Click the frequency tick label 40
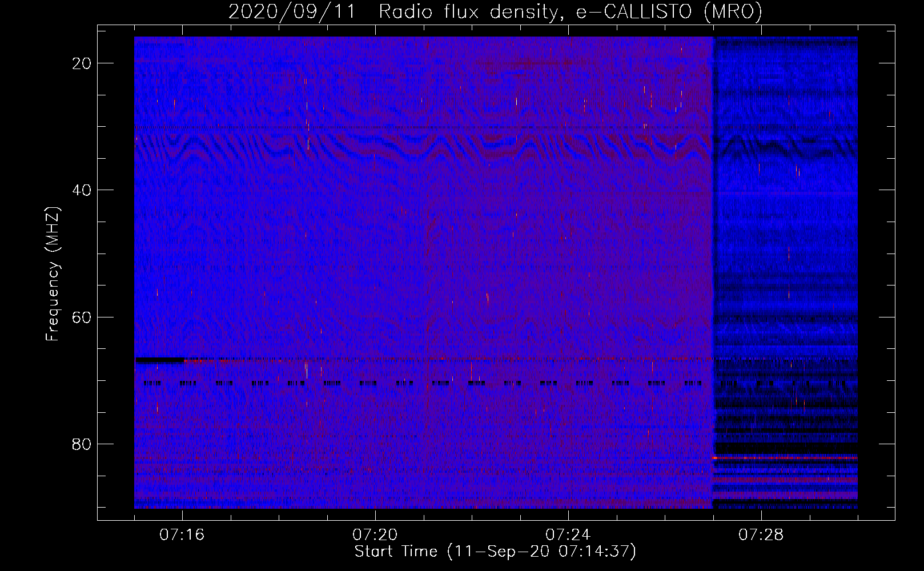This screenshot has height=571, width=924. coord(82,190)
